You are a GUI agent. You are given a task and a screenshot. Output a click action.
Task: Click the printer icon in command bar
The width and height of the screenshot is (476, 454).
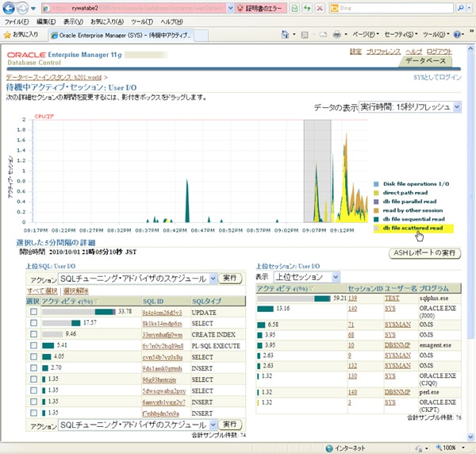point(336,36)
